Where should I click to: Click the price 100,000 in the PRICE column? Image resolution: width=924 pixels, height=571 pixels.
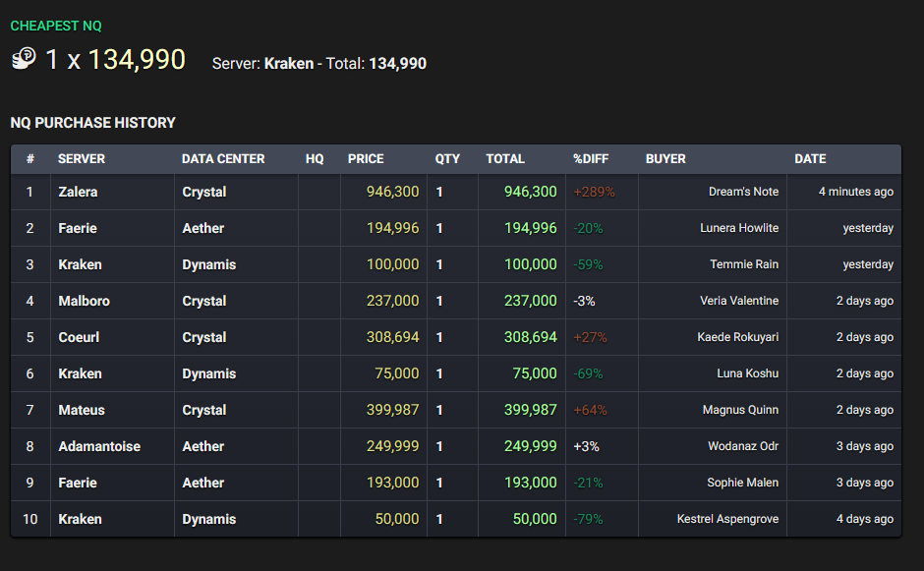point(392,264)
